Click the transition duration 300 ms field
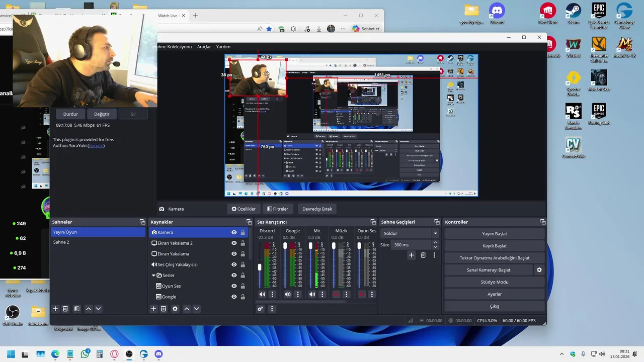The height and width of the screenshot is (362, 644). (x=411, y=245)
